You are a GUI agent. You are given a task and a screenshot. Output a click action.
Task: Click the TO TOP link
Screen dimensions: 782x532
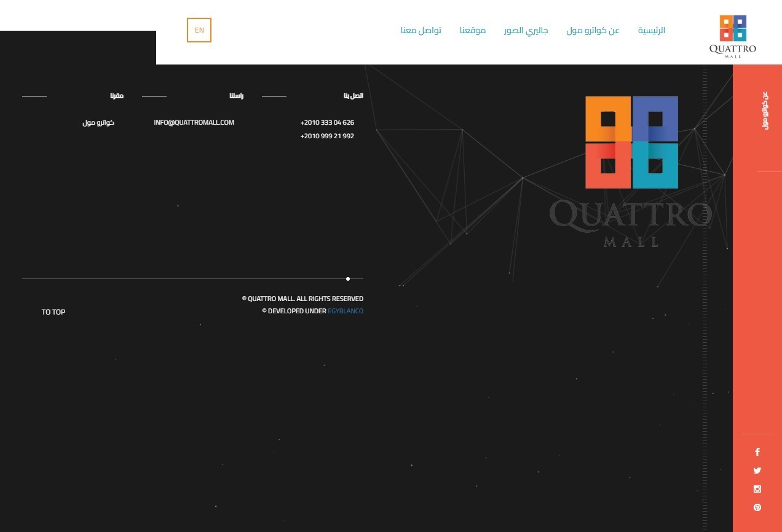pos(53,312)
